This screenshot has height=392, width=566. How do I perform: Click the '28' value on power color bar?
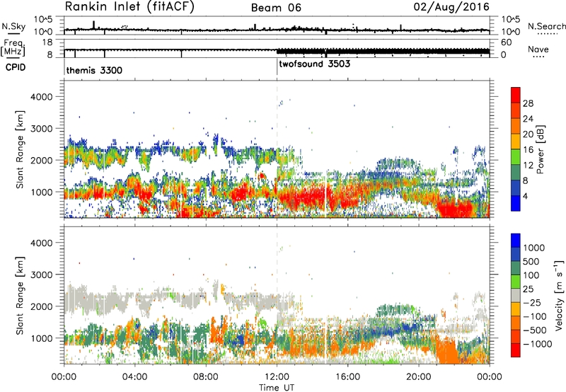tap(528, 103)
